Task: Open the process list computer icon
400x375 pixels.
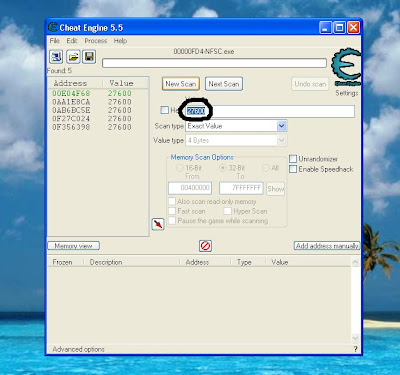Action: point(56,57)
